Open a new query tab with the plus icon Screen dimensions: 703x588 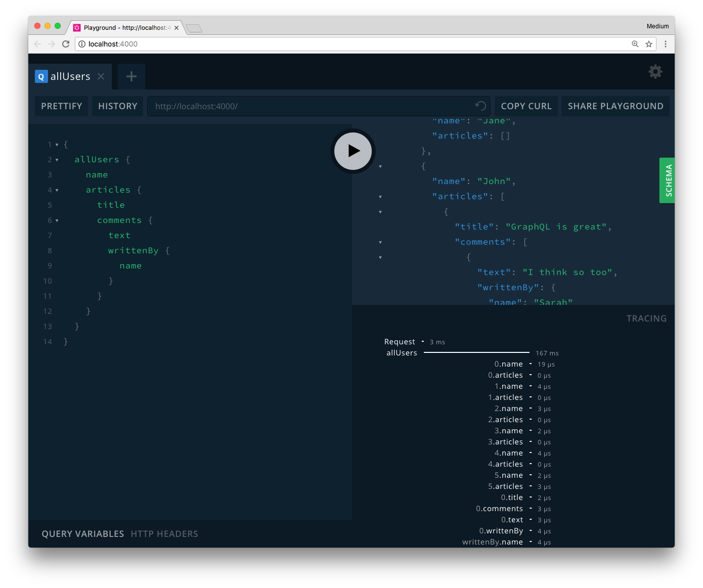[x=131, y=76]
